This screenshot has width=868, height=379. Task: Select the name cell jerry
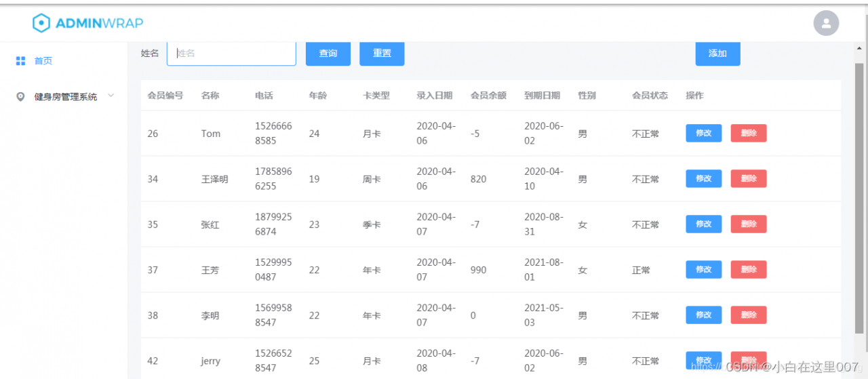click(x=211, y=361)
